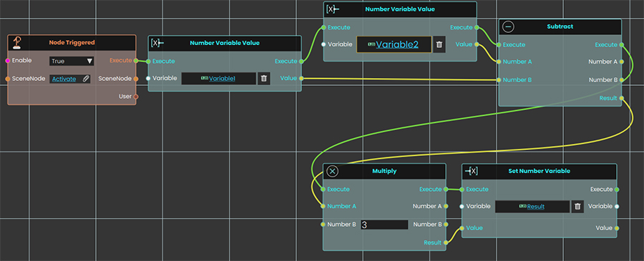Delete Variable2 with its trash icon
Screen dimensions: 644x261
tap(439, 44)
